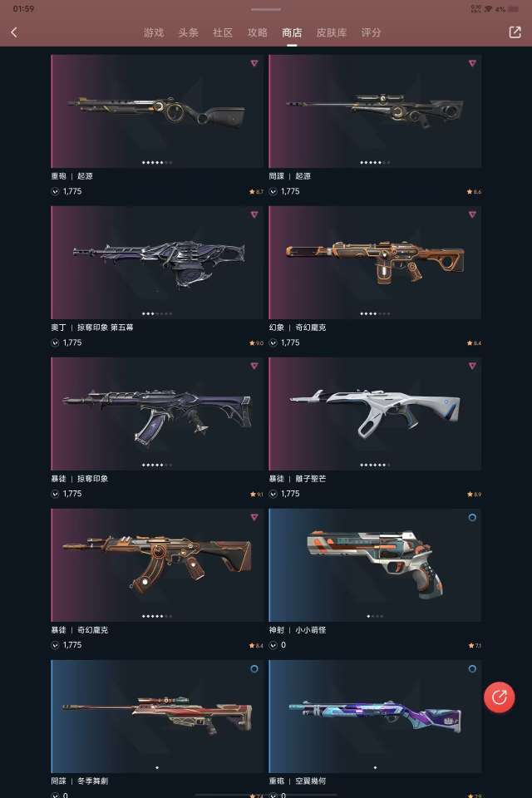Tap price icon beside 1,775 under 幻象 奇幻龐克
The height and width of the screenshot is (798, 532).
[x=273, y=342]
